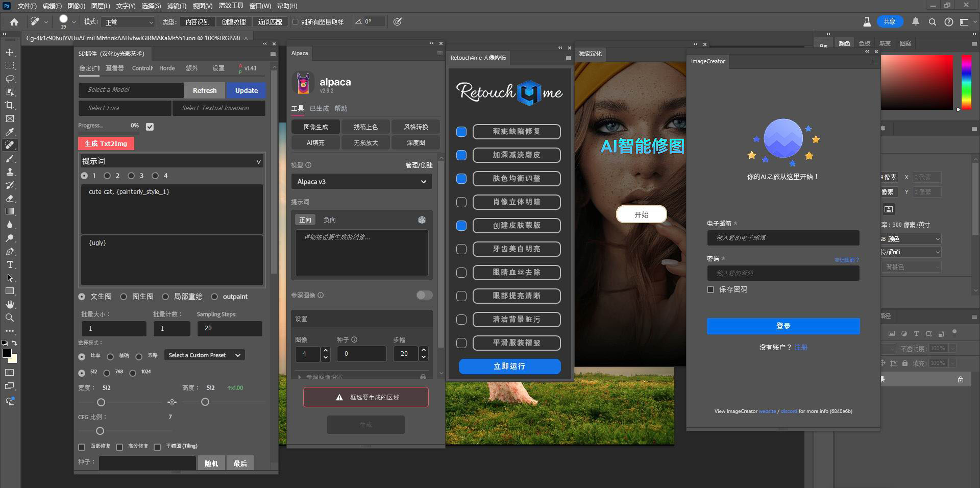
Task: Click the random dice icon in Alpaca prompt
Action: coord(422,219)
